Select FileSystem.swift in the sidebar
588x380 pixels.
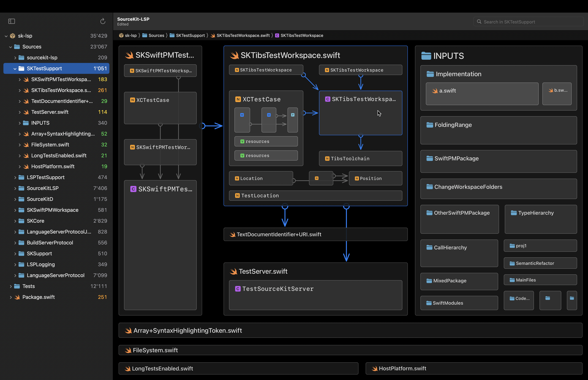click(x=56, y=145)
